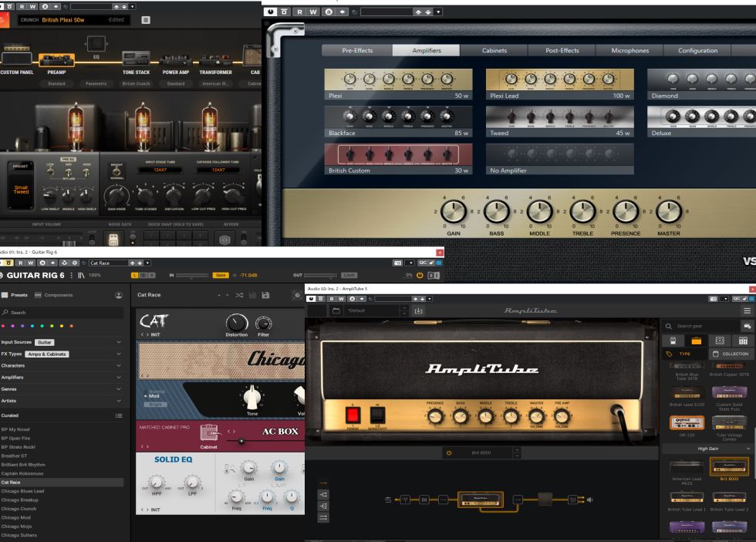Viewport: 756px width, 542px height.
Task: Flip the black Sensitivity switch on AmpliTube amp
Action: (377, 415)
